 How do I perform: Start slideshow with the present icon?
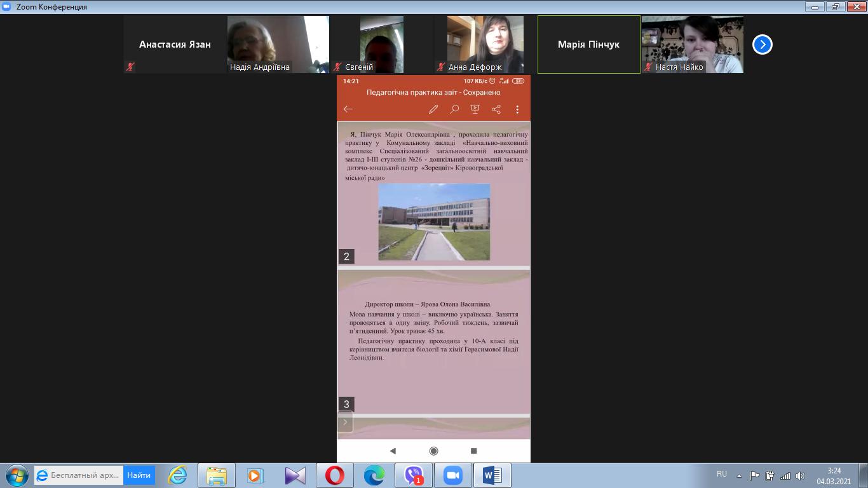point(475,109)
